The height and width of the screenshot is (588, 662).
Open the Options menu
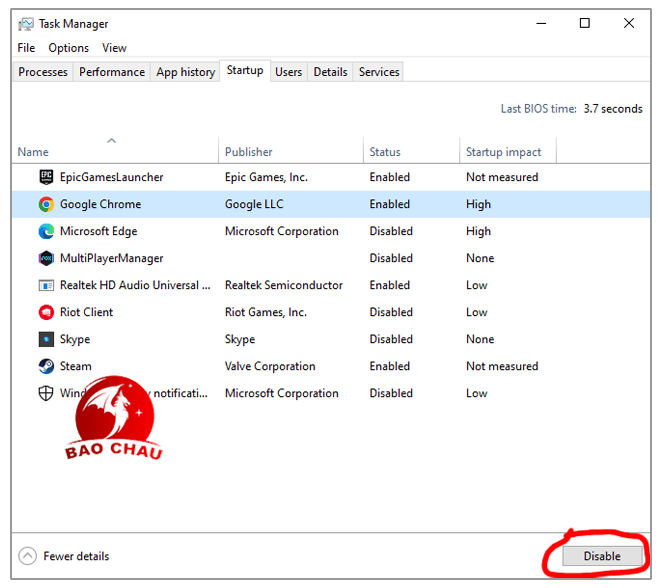coord(68,48)
